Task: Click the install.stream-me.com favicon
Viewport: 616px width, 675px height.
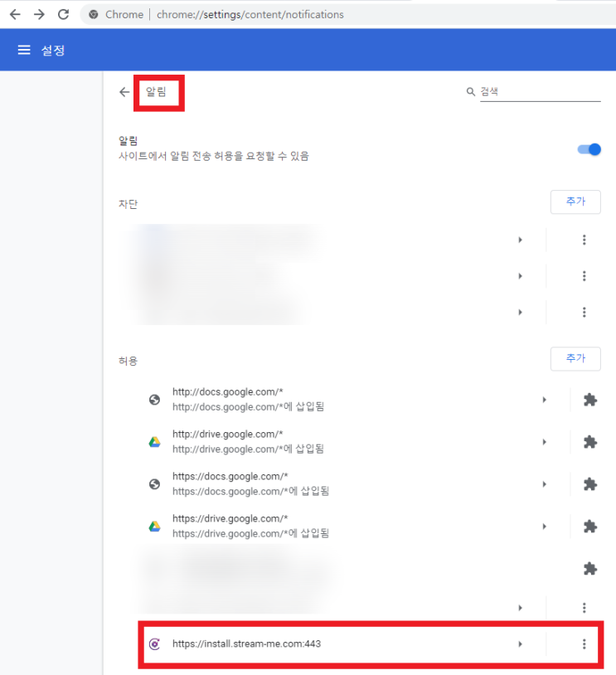Action: click(154, 644)
